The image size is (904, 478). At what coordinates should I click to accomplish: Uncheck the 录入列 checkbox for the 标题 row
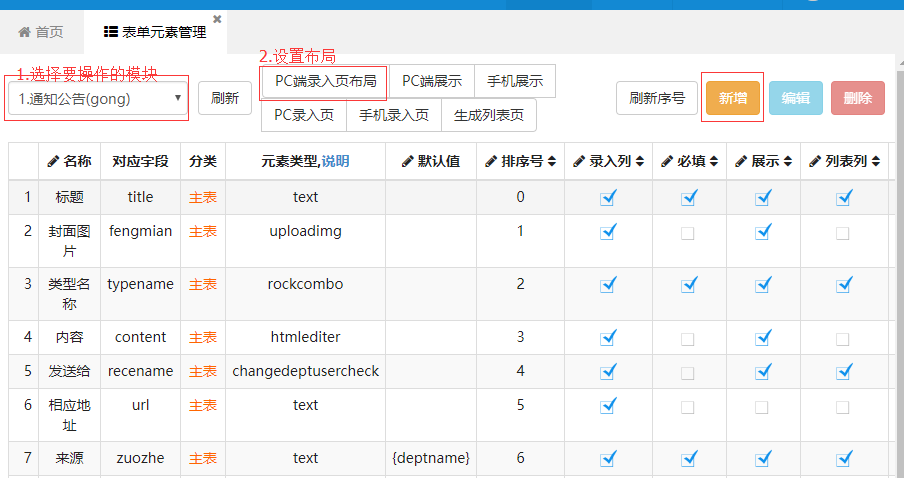click(x=608, y=198)
